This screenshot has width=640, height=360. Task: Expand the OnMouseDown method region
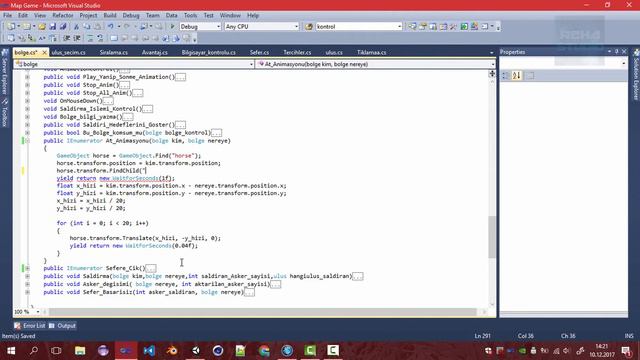(27, 101)
